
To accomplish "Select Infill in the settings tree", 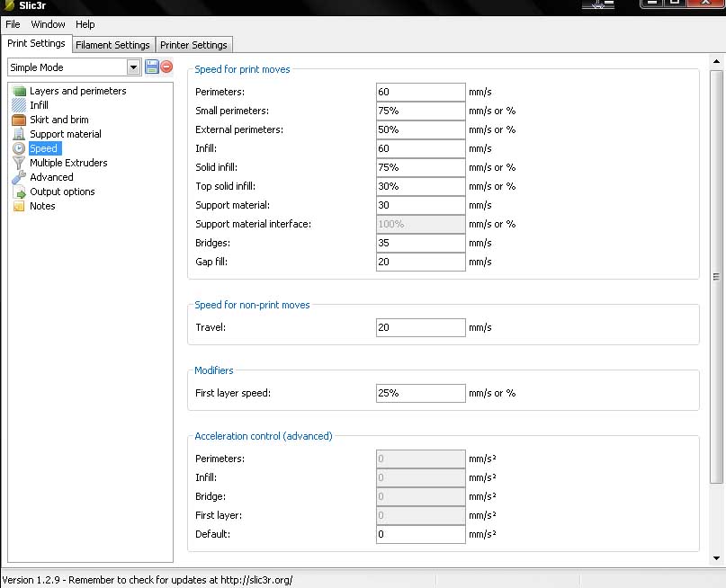I will pos(40,105).
